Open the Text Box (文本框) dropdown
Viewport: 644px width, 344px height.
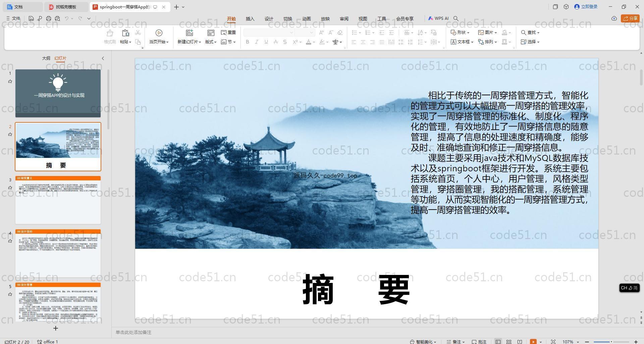[462, 42]
